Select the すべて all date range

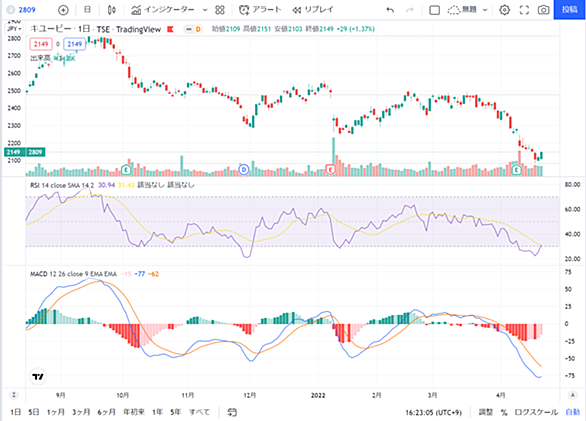tap(199, 412)
